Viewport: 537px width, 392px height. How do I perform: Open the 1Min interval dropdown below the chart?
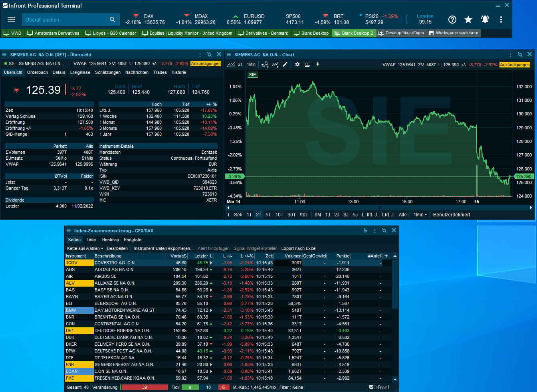click(x=420, y=215)
